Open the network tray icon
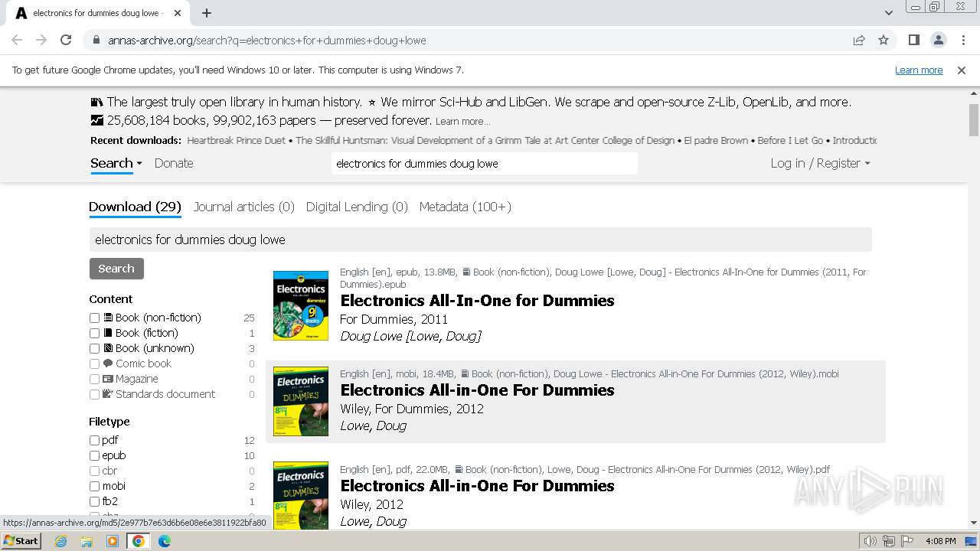 [x=889, y=541]
